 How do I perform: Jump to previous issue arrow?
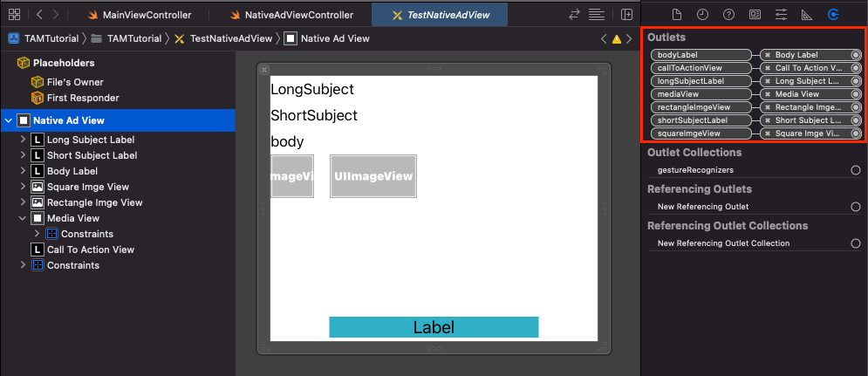(605, 38)
